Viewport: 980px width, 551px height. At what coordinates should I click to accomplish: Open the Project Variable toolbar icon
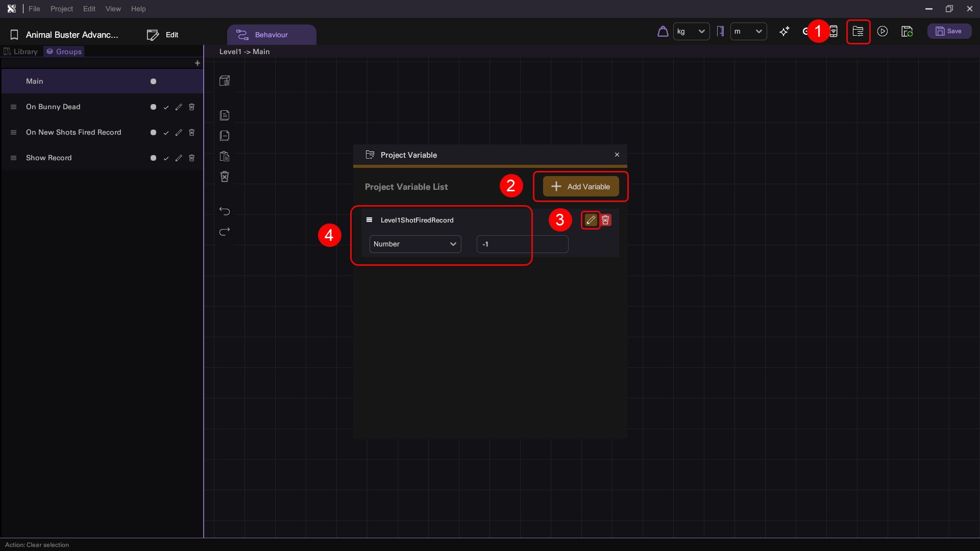click(858, 32)
